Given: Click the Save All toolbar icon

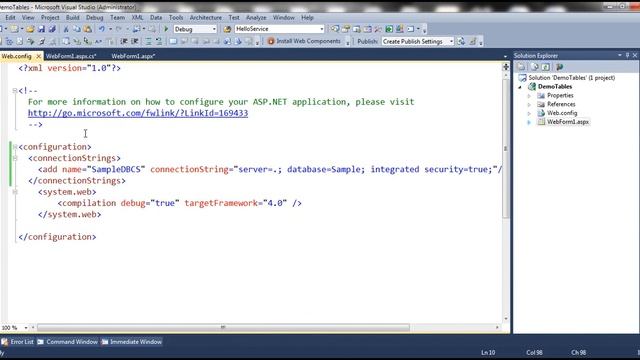Looking at the screenshot, I should pyautogui.click(x=52, y=29).
